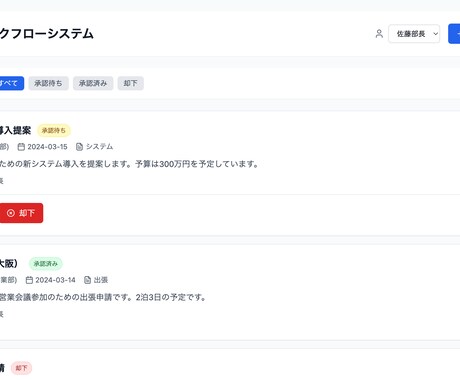The width and height of the screenshot is (460, 380).
Task: Click the date 2024-03-15
Action: [x=47, y=147]
